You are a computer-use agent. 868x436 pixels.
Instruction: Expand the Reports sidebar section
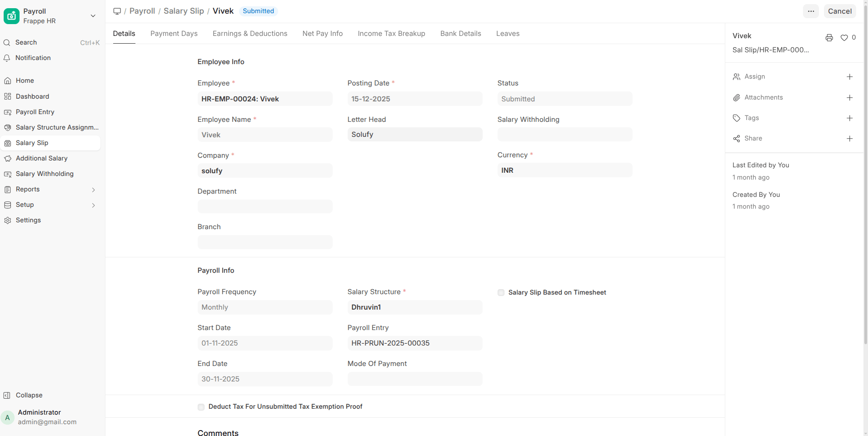(x=93, y=190)
